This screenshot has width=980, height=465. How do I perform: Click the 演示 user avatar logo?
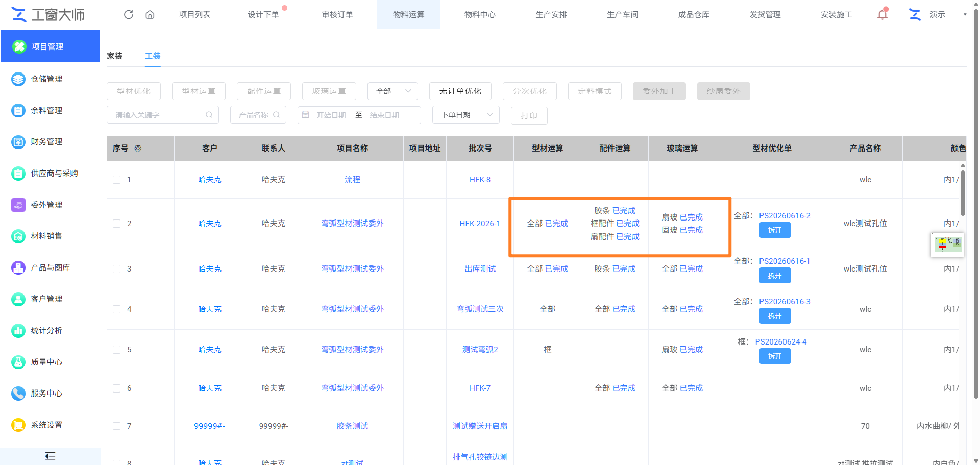tap(915, 14)
